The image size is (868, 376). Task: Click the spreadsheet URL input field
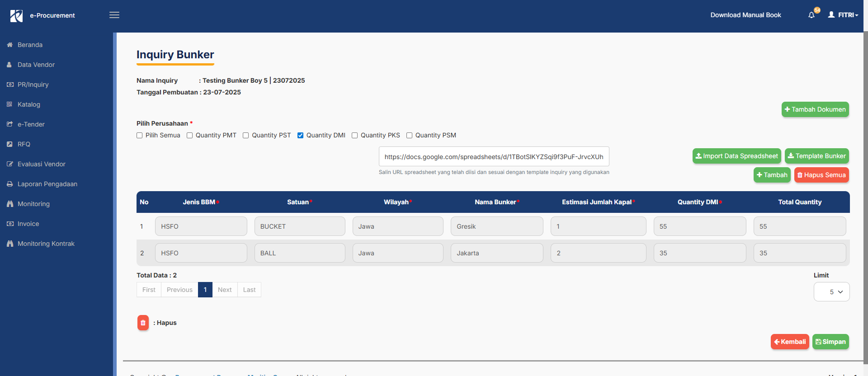494,157
